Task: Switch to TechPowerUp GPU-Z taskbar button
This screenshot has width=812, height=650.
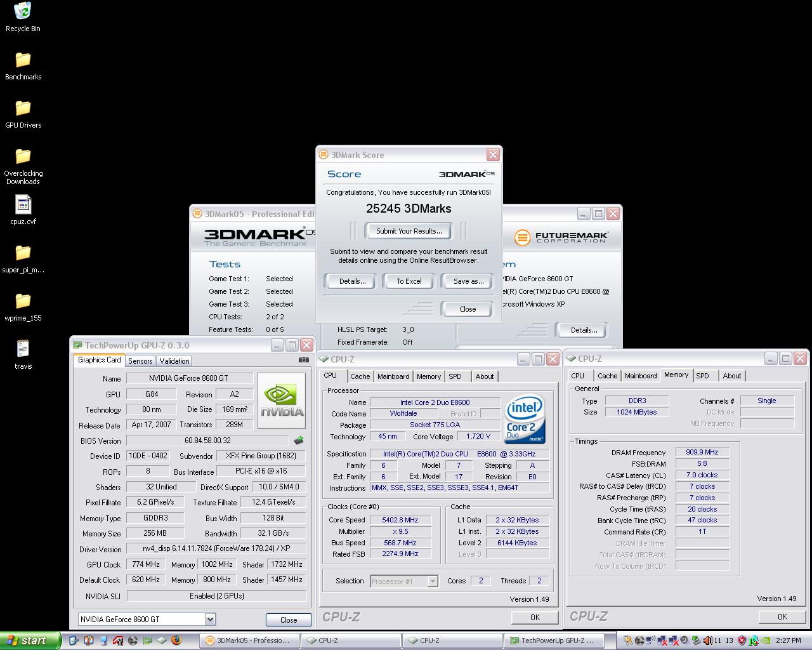Action: [x=554, y=640]
